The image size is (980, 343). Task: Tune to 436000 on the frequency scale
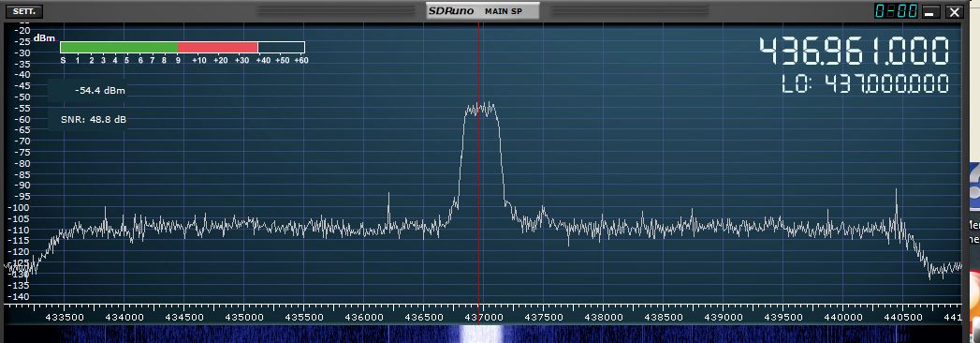point(364,318)
